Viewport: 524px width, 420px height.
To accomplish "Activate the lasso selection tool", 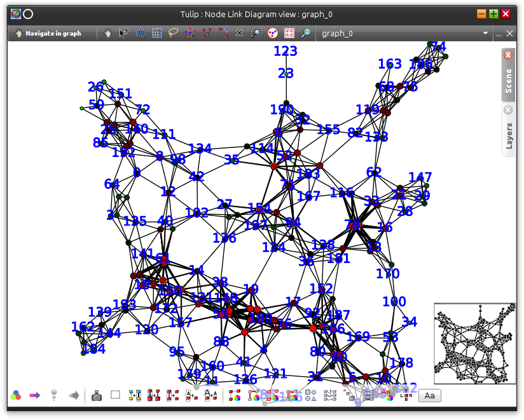I will pos(173,33).
